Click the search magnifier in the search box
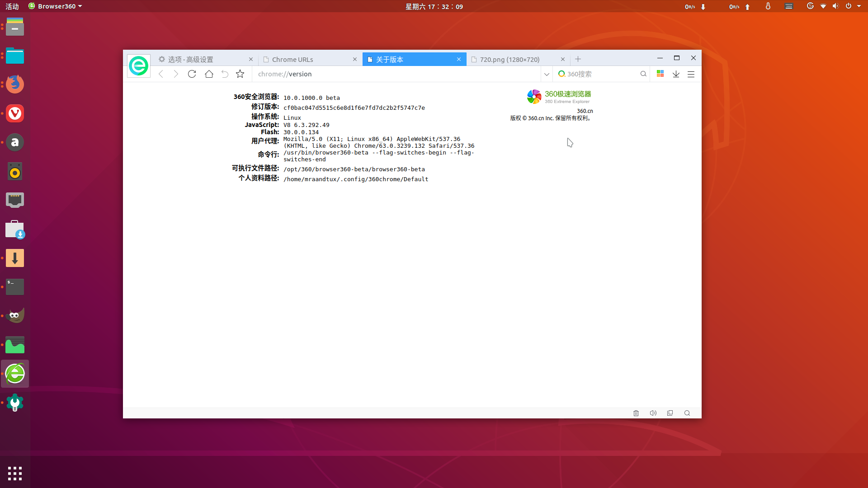This screenshot has height=488, width=868. click(643, 74)
